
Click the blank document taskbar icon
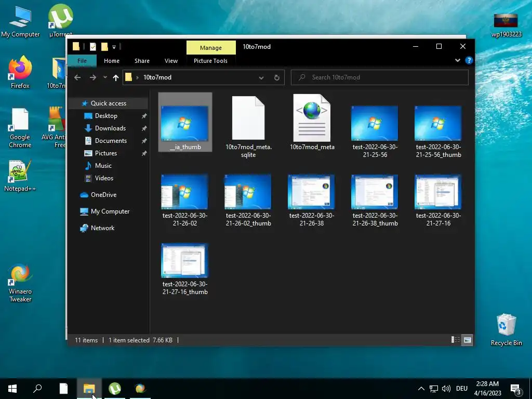pyautogui.click(x=63, y=388)
